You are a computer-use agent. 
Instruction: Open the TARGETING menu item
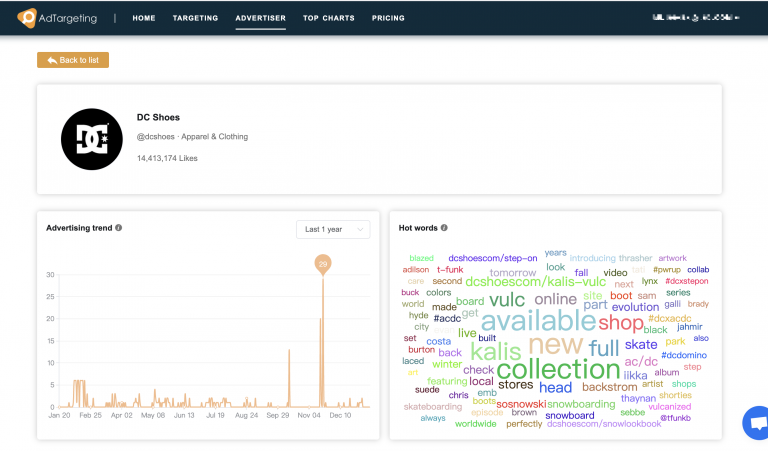195,18
